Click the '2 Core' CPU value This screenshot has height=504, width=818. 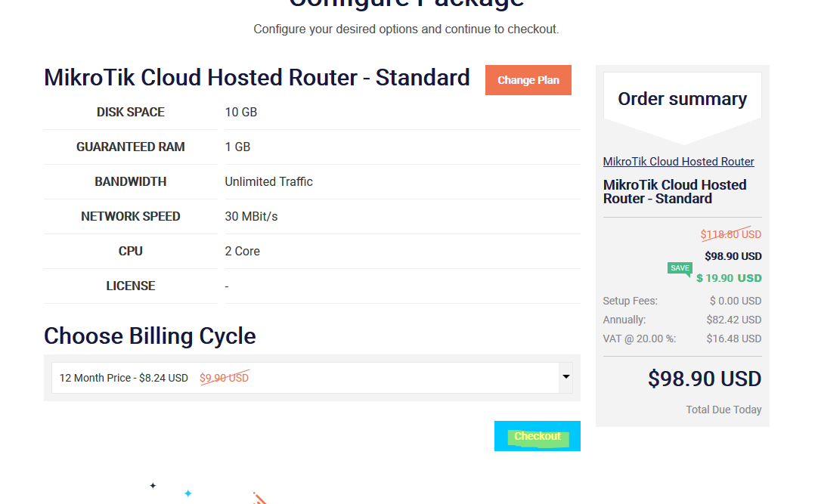click(242, 251)
